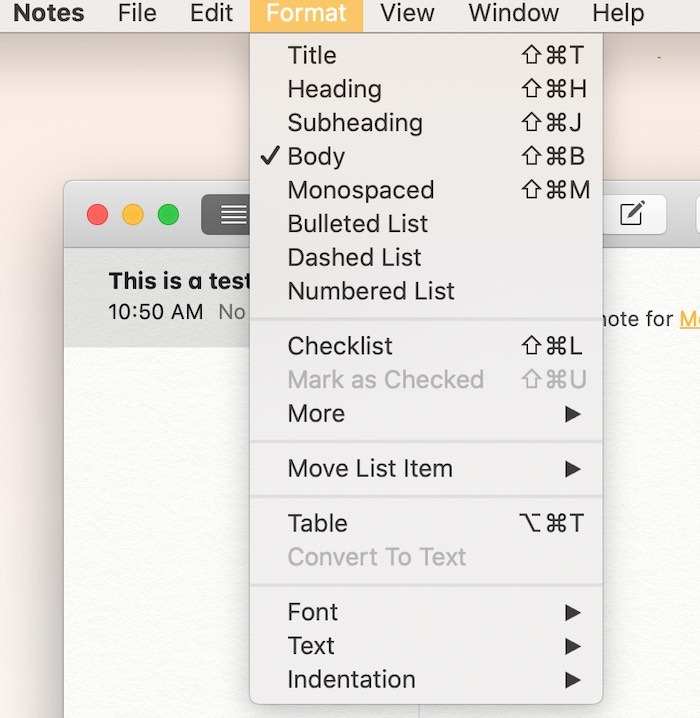Choose Heading paragraph style
700x718 pixels.
426,89
